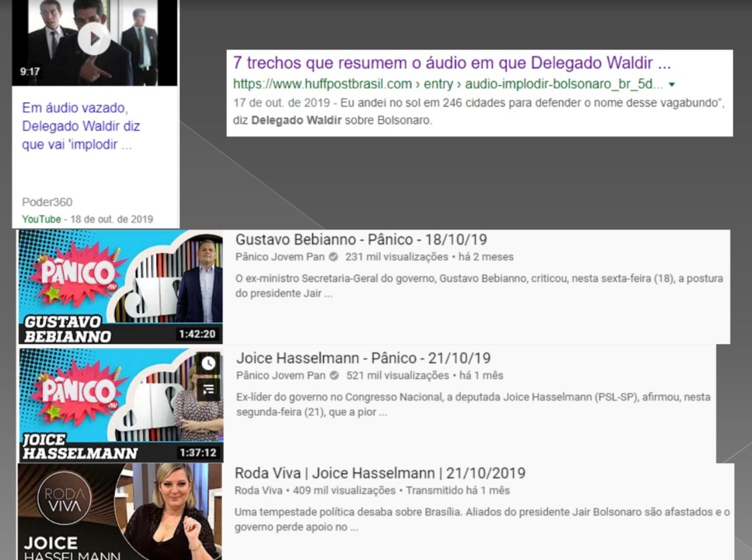
Task: Click 'O ex-ministro Secretaria-Geral' description text
Action: [479, 286]
